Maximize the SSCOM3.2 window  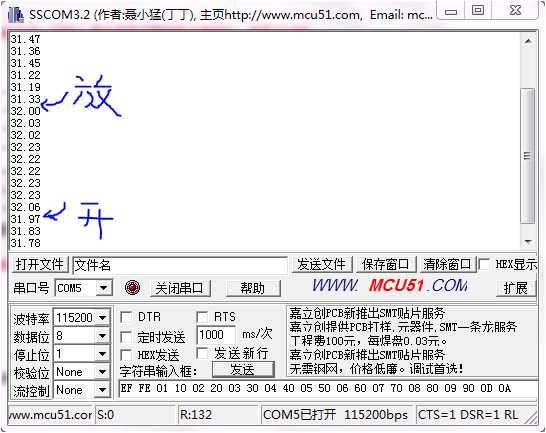point(478,10)
